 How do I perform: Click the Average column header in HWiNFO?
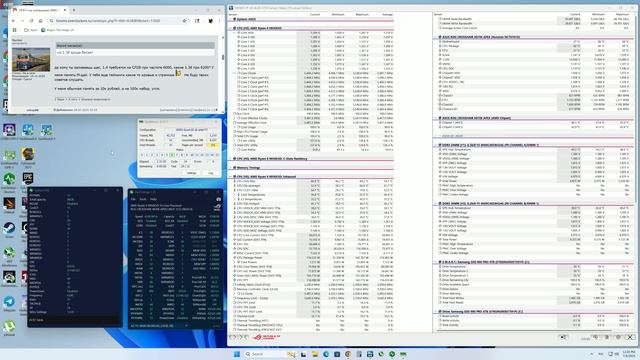[x=387, y=15]
